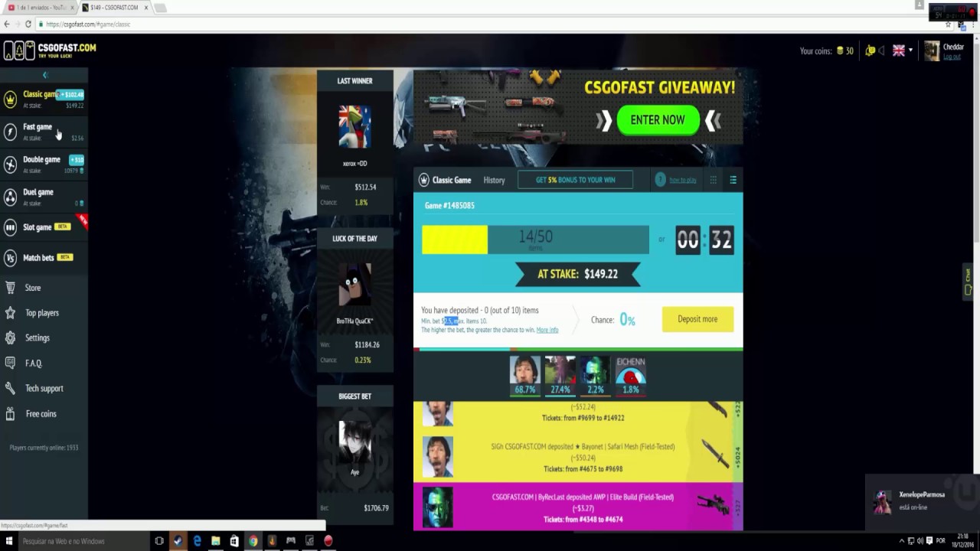Open the Store page
This screenshot has width=980, height=551.
[x=33, y=288]
